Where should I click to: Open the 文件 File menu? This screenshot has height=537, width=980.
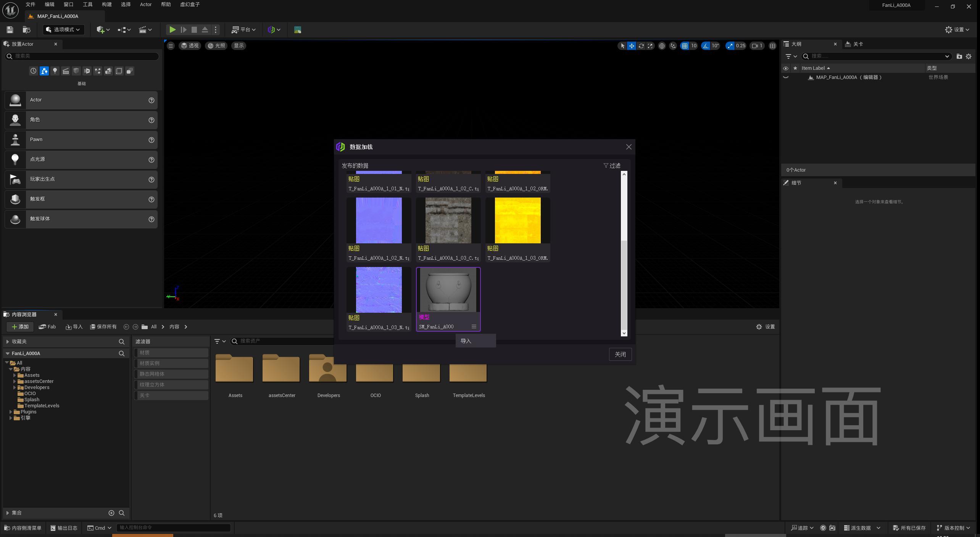tap(31, 5)
